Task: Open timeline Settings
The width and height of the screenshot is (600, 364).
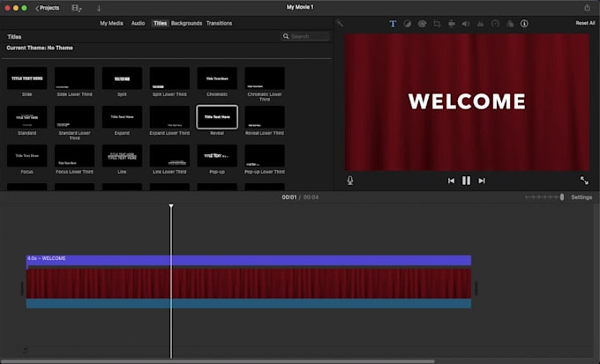Action: coord(581,197)
